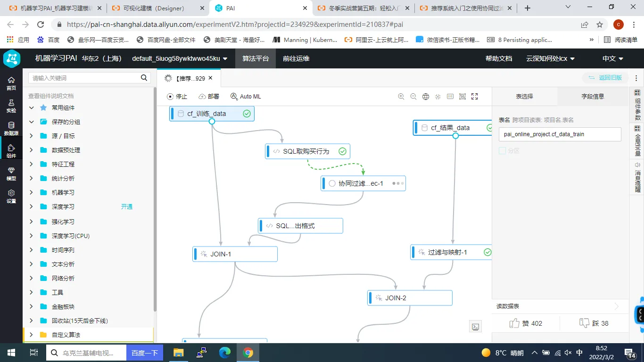Close the 【推荐...929 experiment tab
Screen dimensions: 644x362
point(210,78)
